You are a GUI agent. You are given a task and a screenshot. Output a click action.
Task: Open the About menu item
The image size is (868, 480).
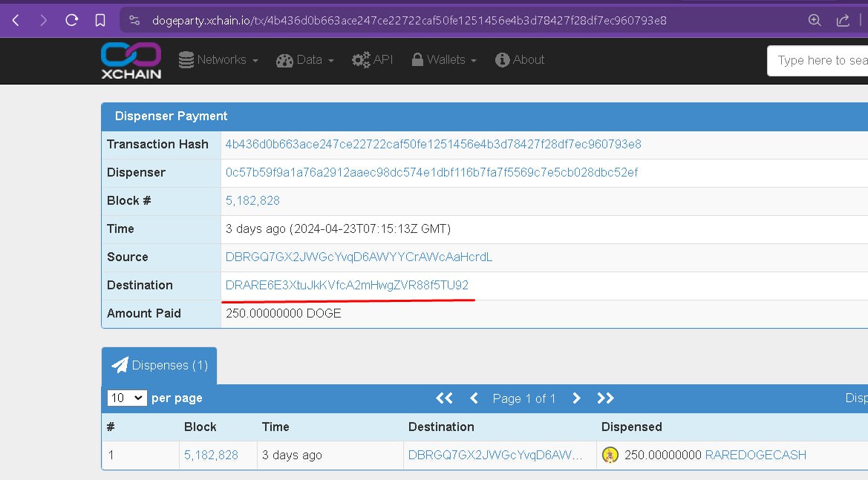[520, 60]
